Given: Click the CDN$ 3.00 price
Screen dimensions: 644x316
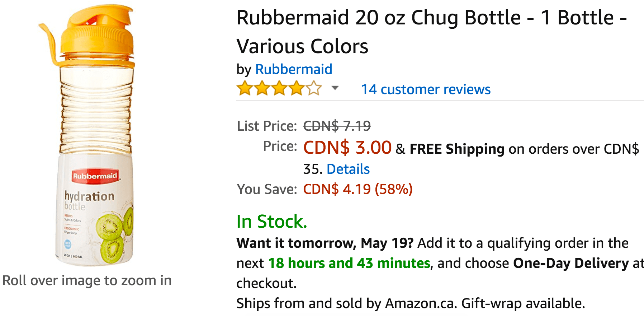Looking at the screenshot, I should coord(347,148).
